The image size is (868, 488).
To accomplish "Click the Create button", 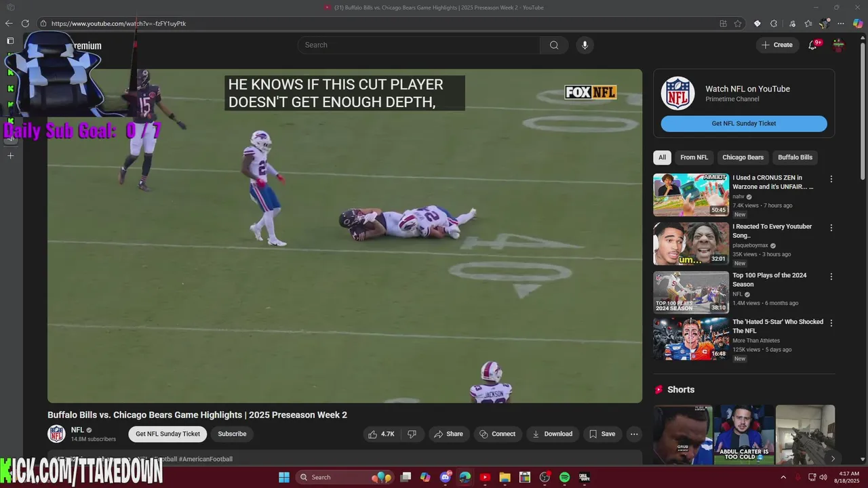I will point(777,45).
